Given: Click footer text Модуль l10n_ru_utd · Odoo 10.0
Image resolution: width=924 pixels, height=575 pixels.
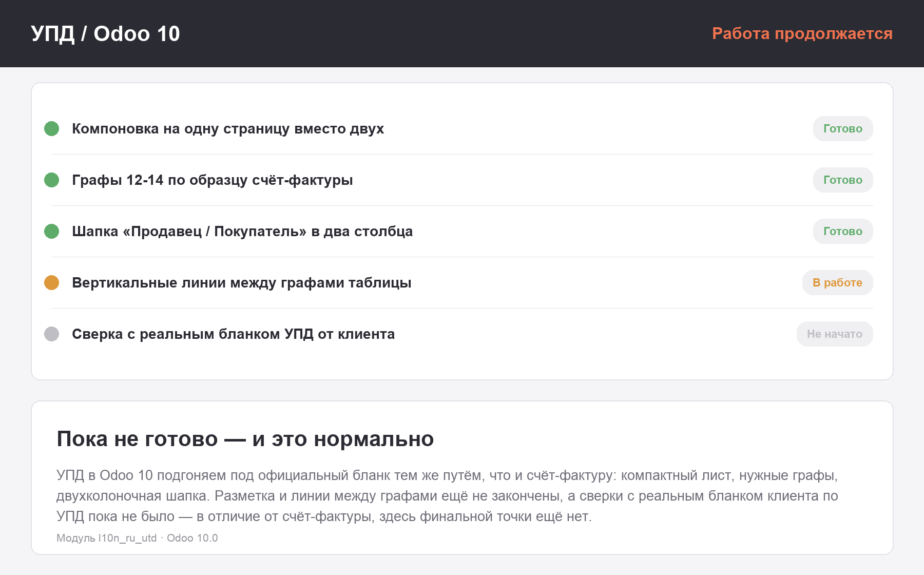Looking at the screenshot, I should (x=137, y=538).
